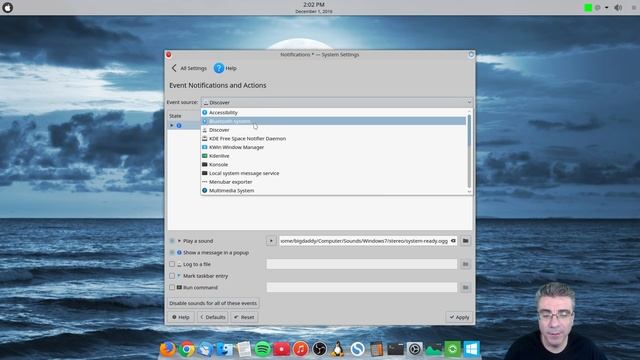Viewport: 640px width, 360px height.
Task: Clear the sound file path text
Action: point(453,241)
